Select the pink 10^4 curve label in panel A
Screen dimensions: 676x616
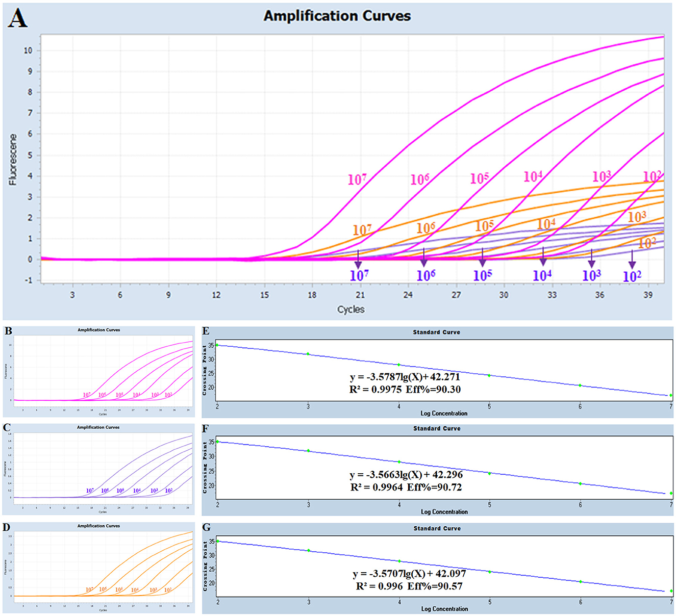click(533, 176)
